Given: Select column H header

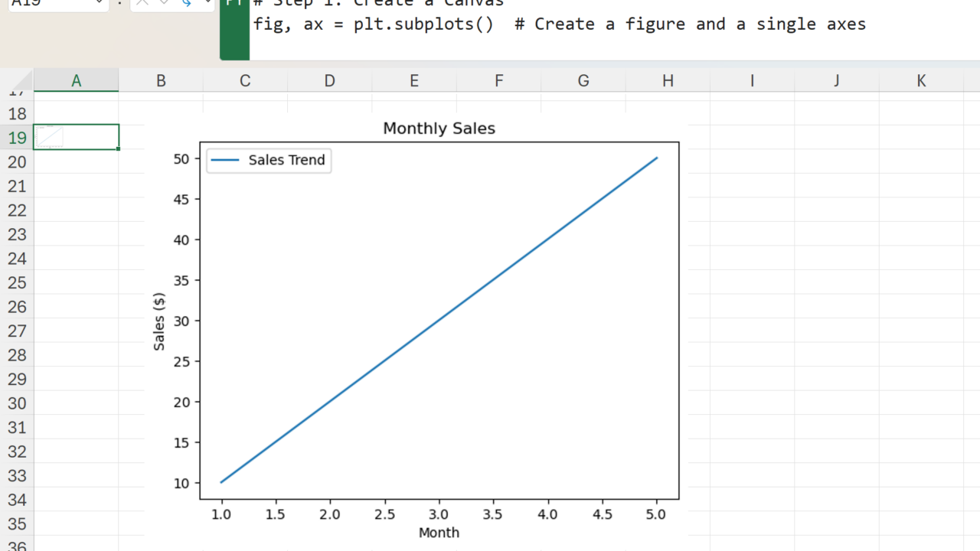Looking at the screenshot, I should click(668, 80).
